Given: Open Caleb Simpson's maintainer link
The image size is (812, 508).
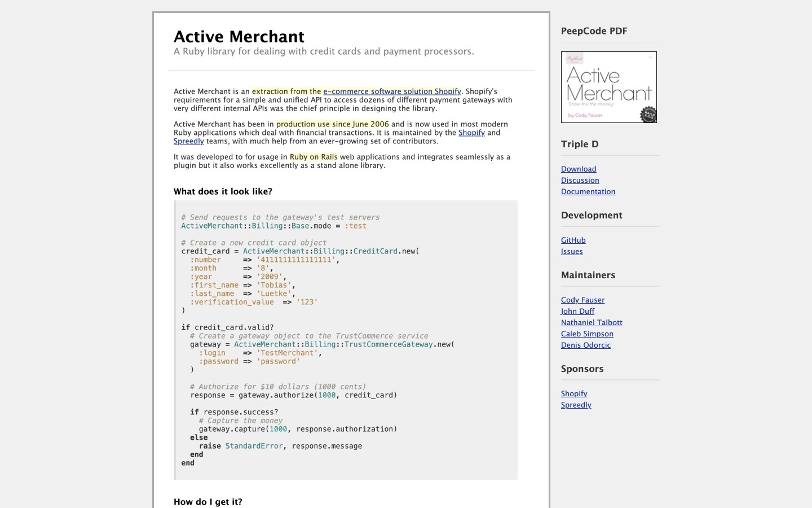Looking at the screenshot, I should click(587, 334).
